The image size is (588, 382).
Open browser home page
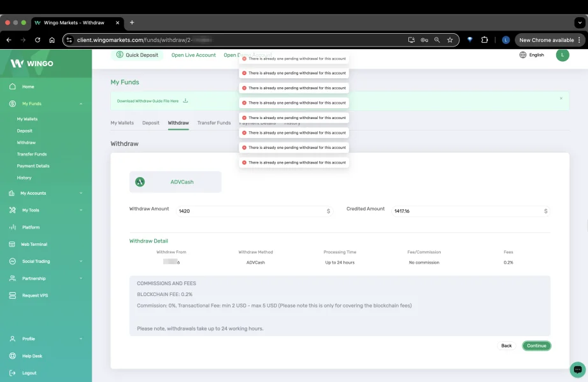52,39
